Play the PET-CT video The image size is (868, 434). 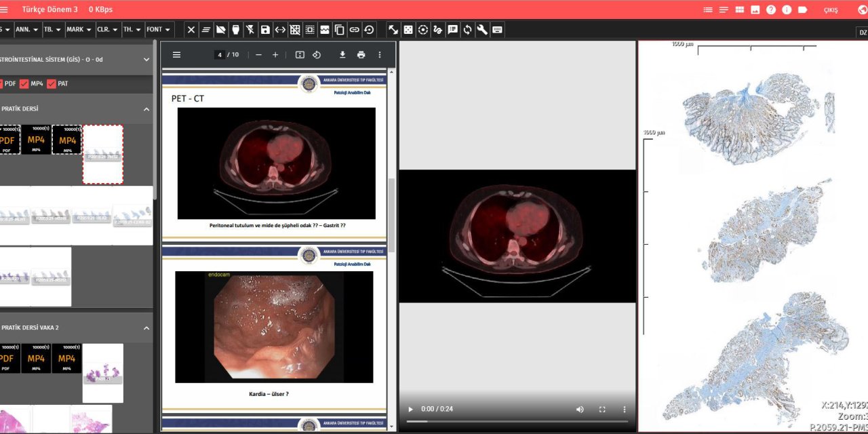coord(410,410)
